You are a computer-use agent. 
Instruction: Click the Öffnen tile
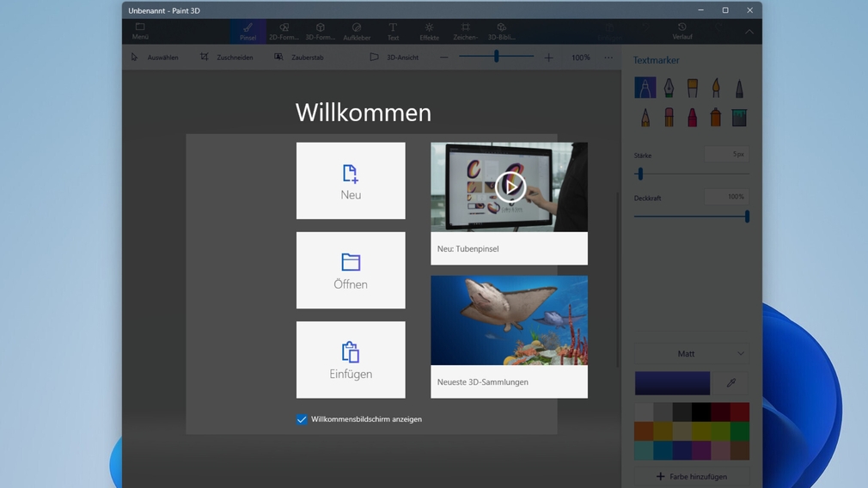(351, 270)
